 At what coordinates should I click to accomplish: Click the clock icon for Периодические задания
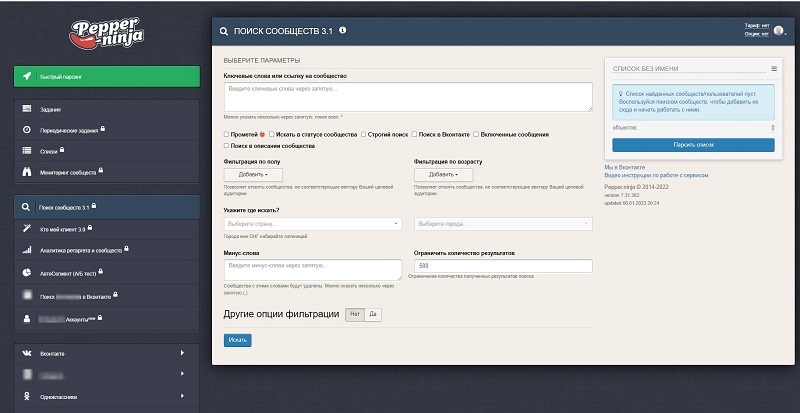click(26, 130)
